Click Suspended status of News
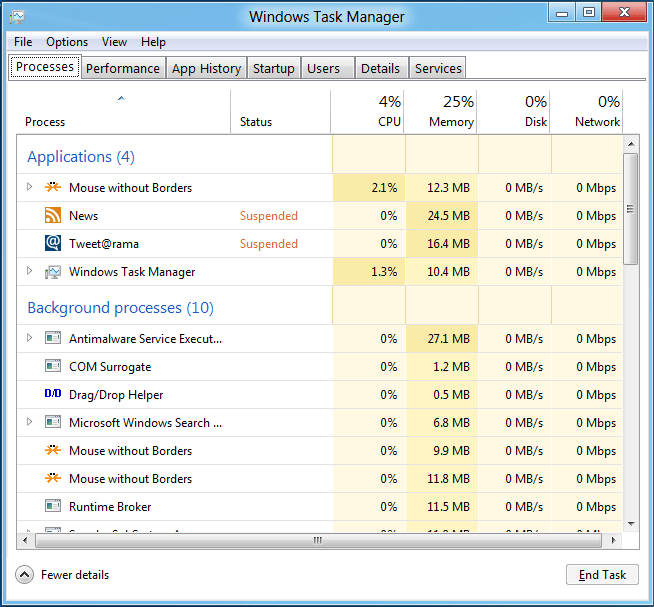Viewport: 654px width, 607px height. pos(269,216)
